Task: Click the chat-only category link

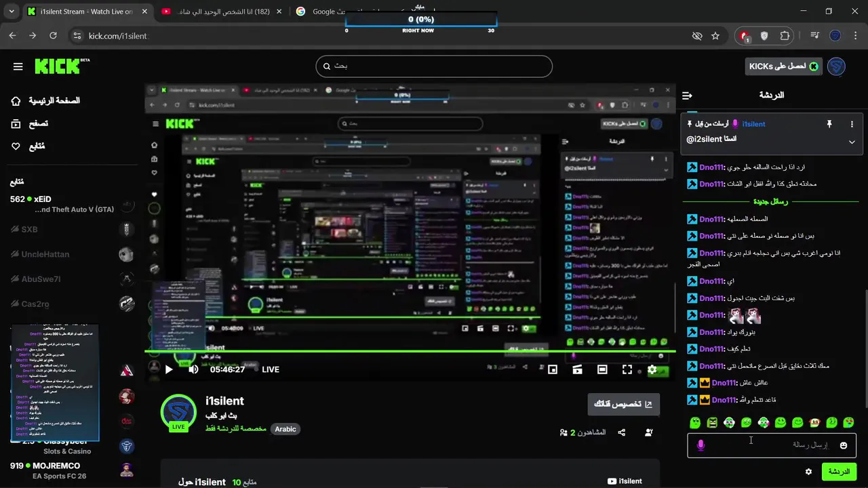Action: pyautogui.click(x=236, y=429)
